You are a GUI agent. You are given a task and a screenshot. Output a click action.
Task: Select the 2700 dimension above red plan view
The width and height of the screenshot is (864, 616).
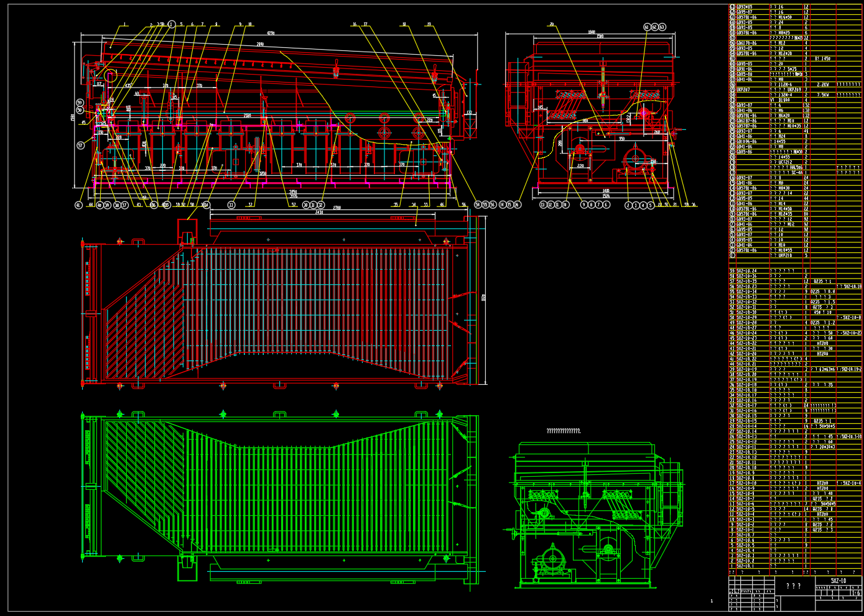tap(337, 207)
